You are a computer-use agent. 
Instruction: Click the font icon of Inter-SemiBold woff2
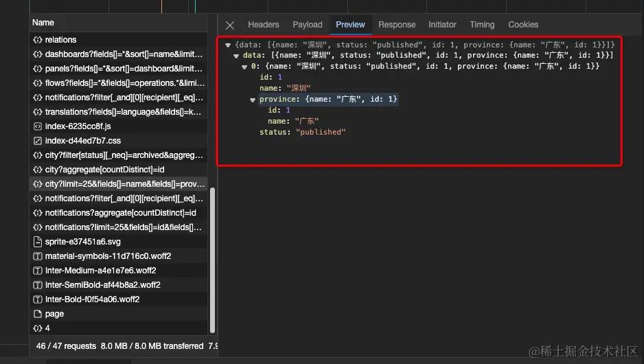pyautogui.click(x=37, y=285)
